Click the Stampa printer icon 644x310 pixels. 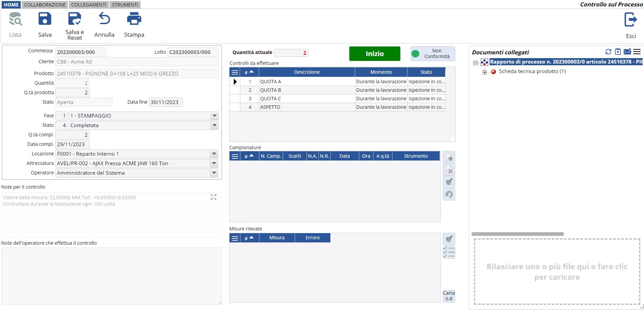134,19
